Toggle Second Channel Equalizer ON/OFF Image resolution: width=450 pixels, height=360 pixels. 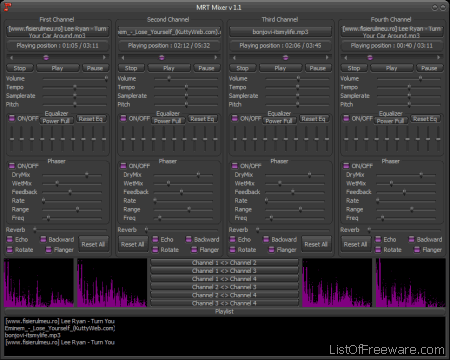pyautogui.click(x=123, y=118)
